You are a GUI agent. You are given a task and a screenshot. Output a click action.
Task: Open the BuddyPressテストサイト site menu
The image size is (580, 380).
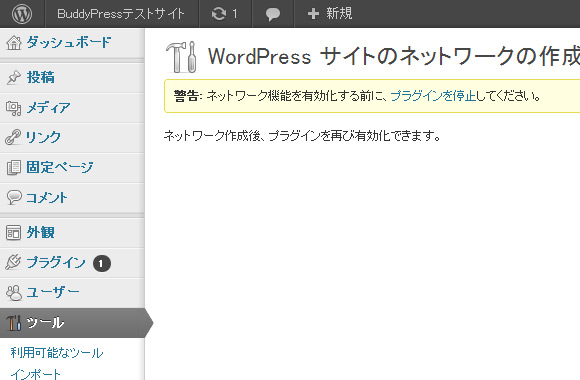(121, 14)
